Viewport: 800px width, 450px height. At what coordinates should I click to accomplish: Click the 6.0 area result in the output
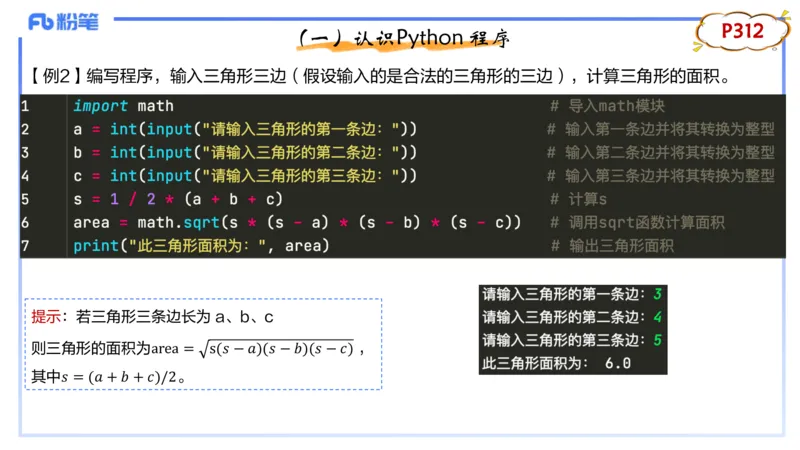[617, 363]
